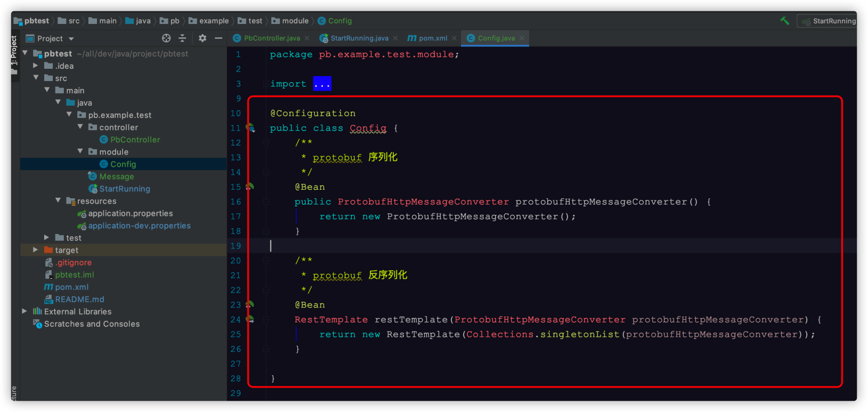Select the Config.java tab
Screen dimensions: 868x412
pos(496,38)
